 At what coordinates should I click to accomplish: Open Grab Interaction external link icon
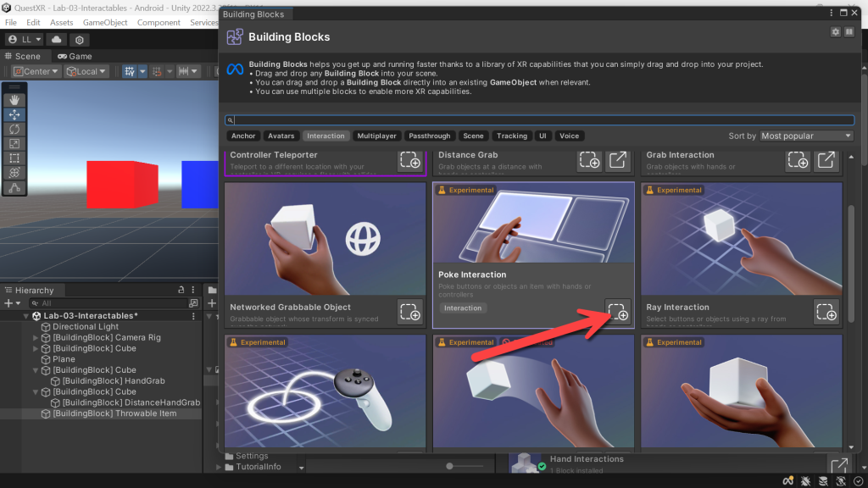826,160
